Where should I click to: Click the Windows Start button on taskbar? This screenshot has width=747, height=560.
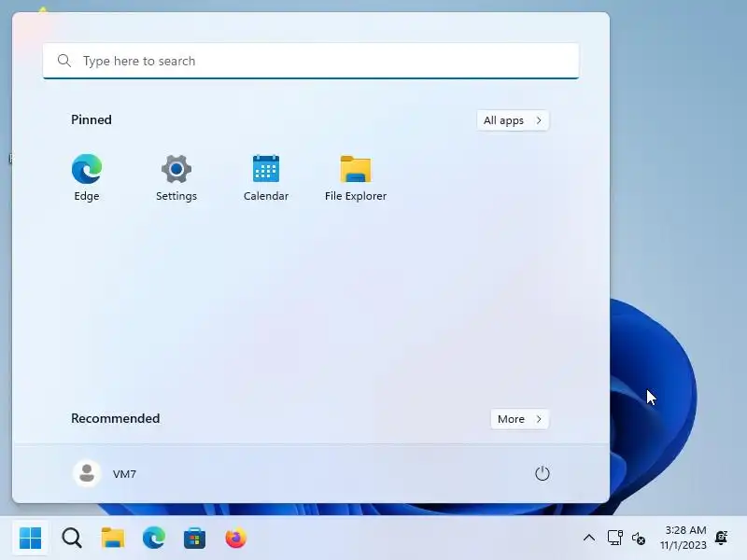pyautogui.click(x=31, y=539)
